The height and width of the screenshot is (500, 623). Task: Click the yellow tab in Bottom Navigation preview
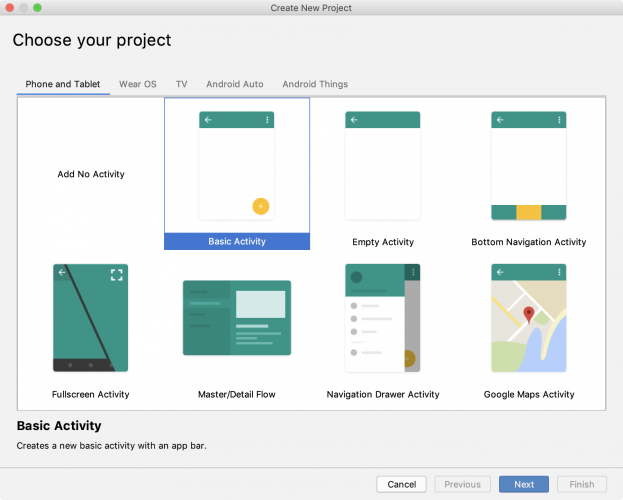tap(528, 212)
